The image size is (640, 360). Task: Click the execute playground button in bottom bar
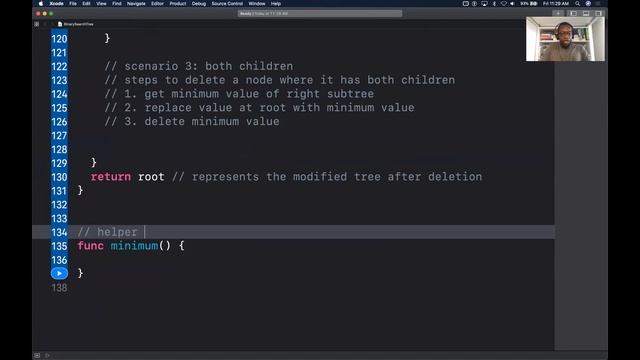(x=47, y=356)
